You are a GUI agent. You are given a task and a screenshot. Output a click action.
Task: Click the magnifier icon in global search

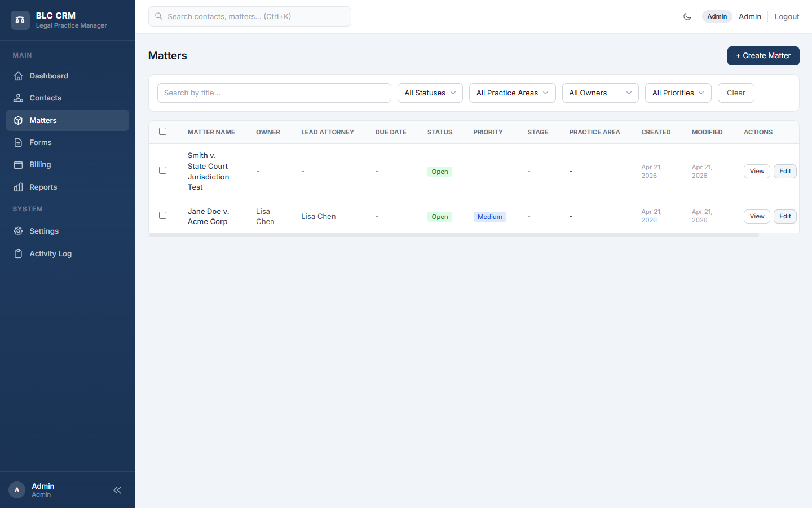click(159, 16)
